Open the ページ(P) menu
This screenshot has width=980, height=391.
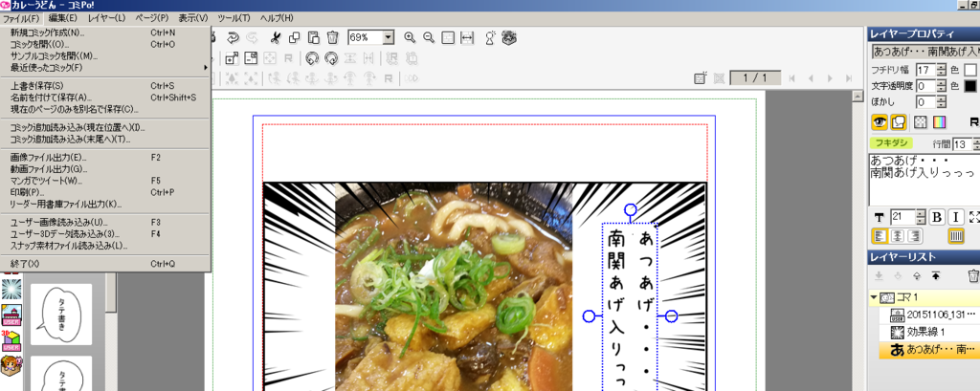click(x=152, y=18)
